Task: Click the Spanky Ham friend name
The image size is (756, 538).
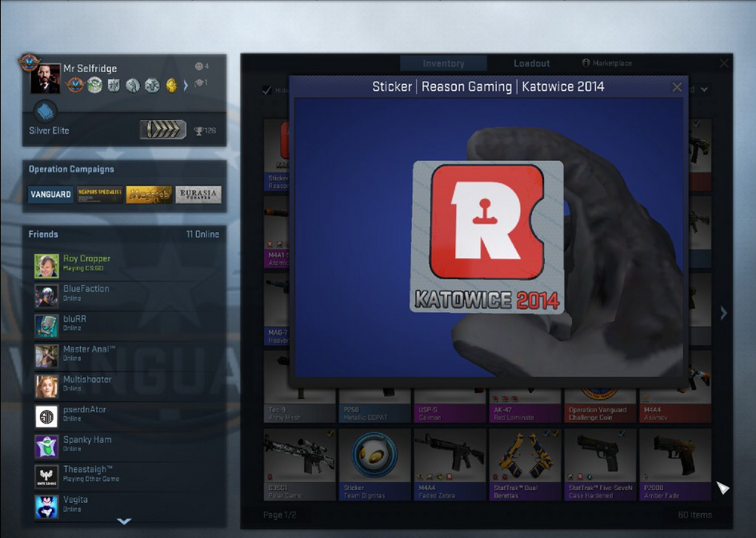Action: tap(87, 440)
